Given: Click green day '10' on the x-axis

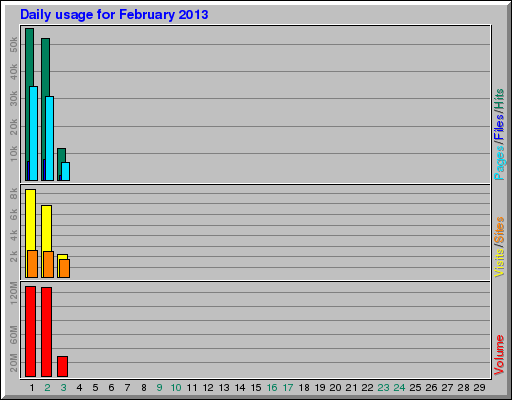Looking at the screenshot, I should pyautogui.click(x=176, y=388).
